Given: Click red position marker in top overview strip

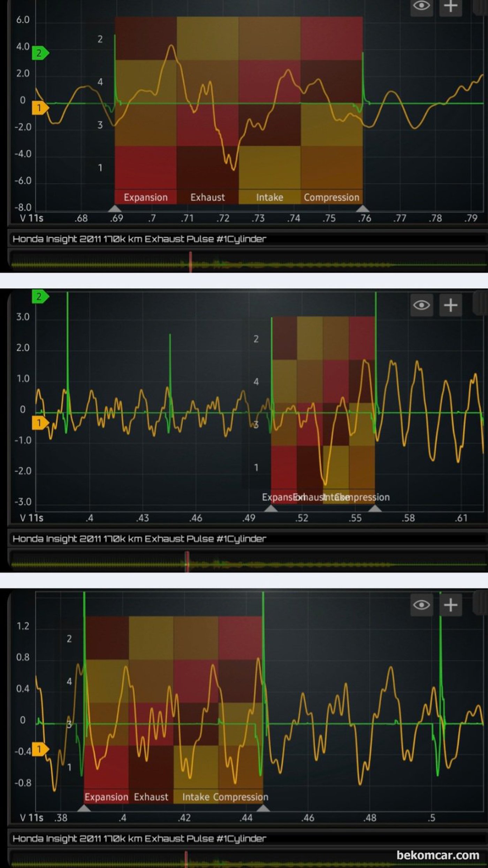Looking at the screenshot, I should (x=190, y=262).
